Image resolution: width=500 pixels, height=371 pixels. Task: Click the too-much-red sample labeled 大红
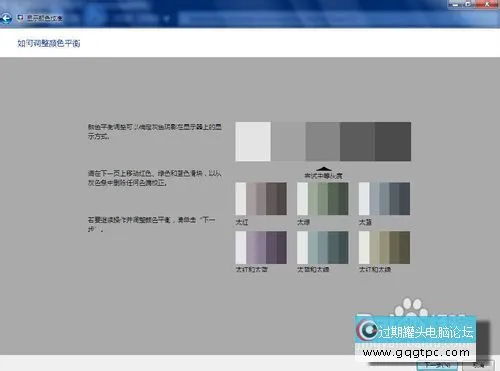click(x=261, y=199)
